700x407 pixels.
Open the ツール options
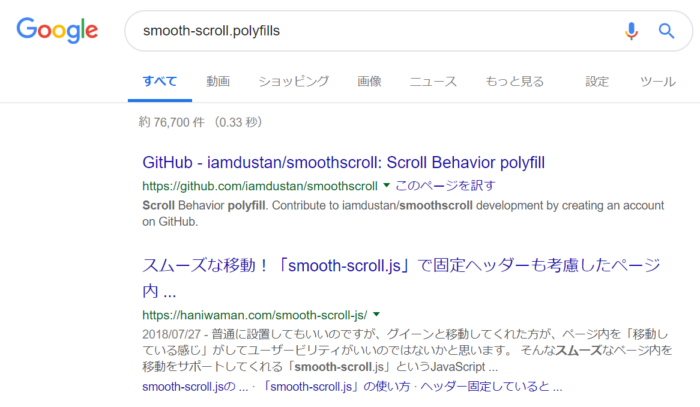(657, 82)
